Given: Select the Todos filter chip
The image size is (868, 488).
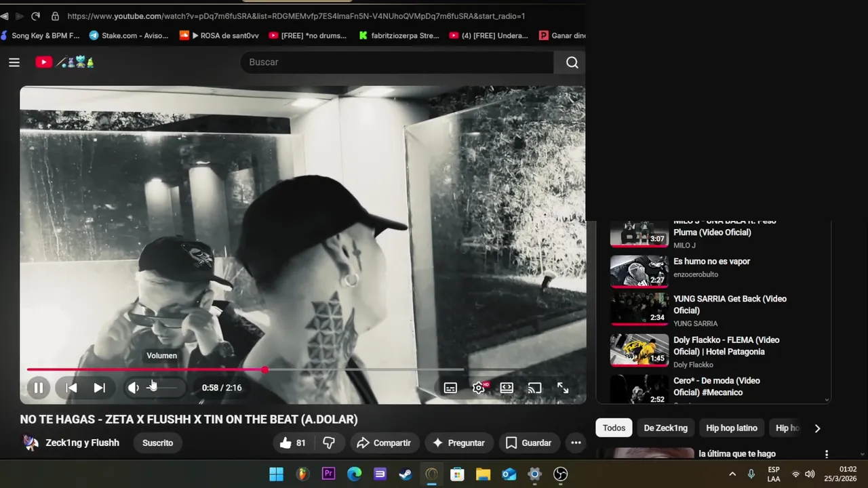Looking at the screenshot, I should tap(614, 428).
